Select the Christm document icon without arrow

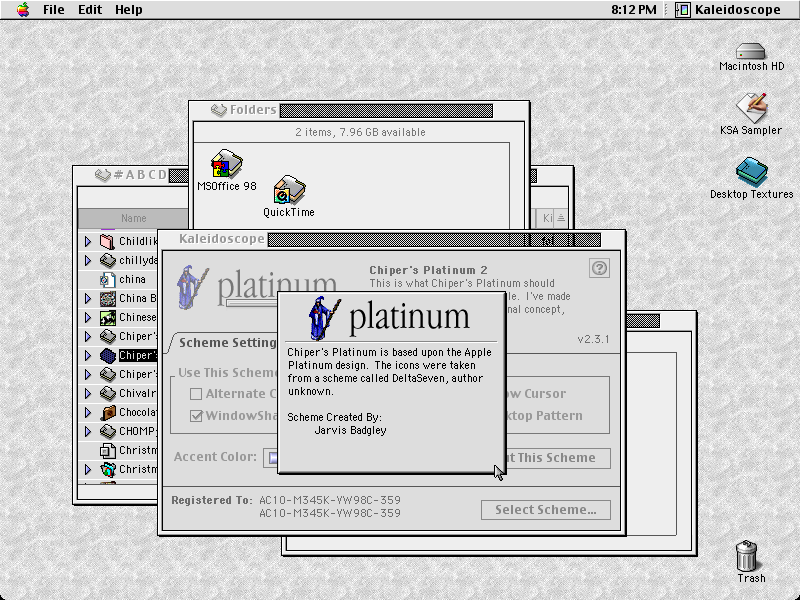pos(108,451)
